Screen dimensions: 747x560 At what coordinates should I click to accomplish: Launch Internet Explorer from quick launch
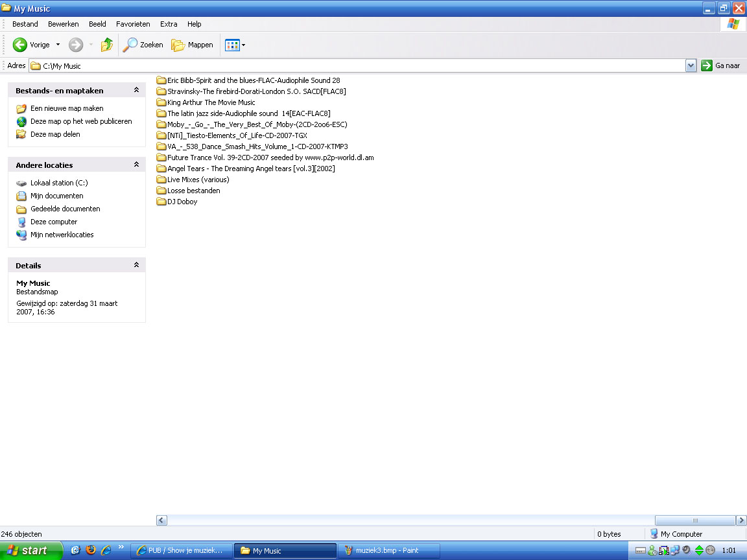(106, 550)
